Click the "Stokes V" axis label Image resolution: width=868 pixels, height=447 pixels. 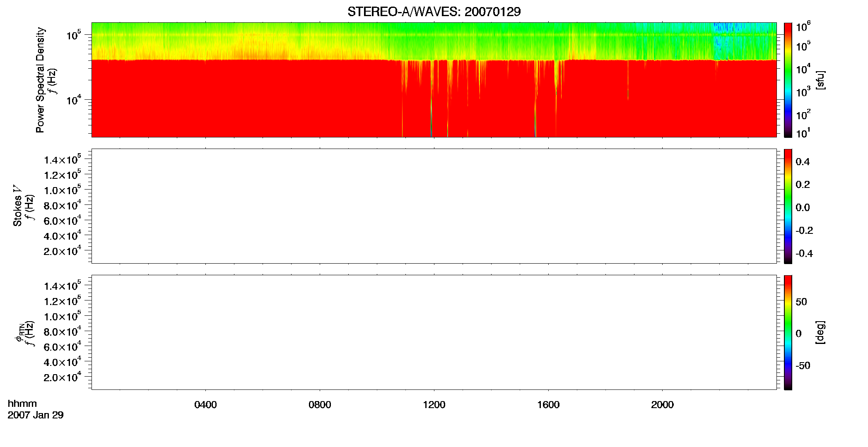[17, 206]
